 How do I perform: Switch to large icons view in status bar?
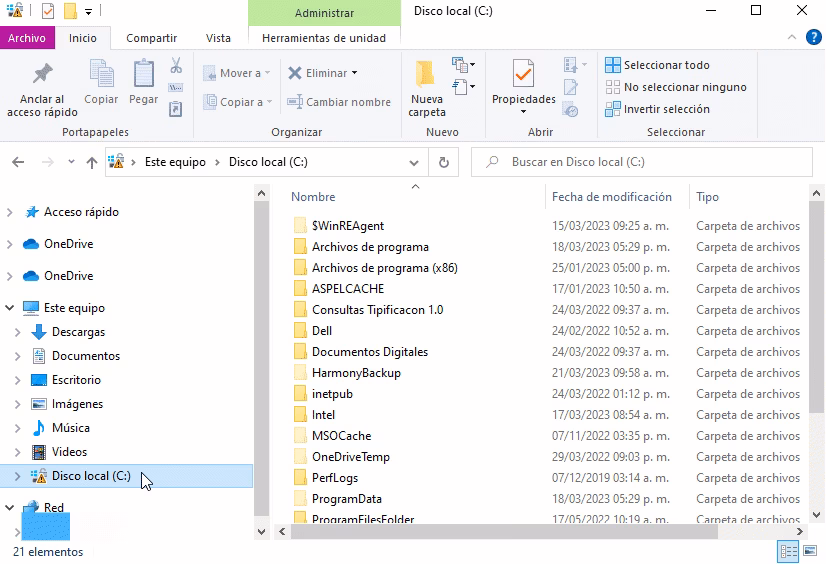(810, 551)
